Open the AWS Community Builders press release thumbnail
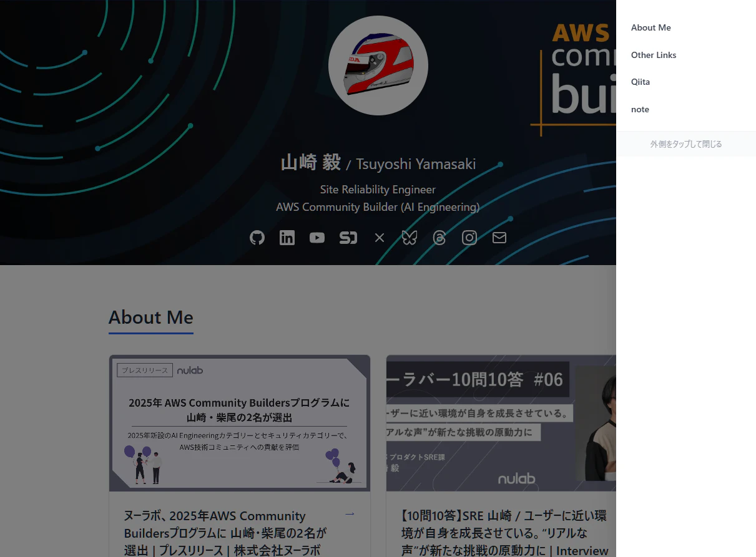Viewport: 756px width, 557px height. (240, 424)
